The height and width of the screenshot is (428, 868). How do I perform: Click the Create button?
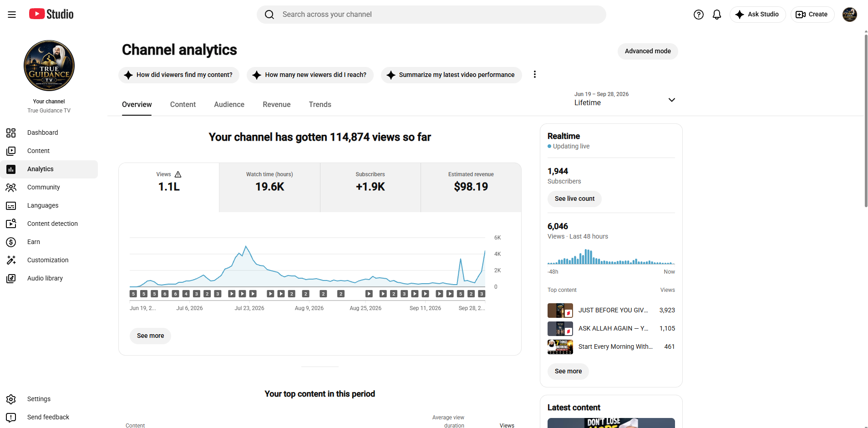tap(812, 15)
